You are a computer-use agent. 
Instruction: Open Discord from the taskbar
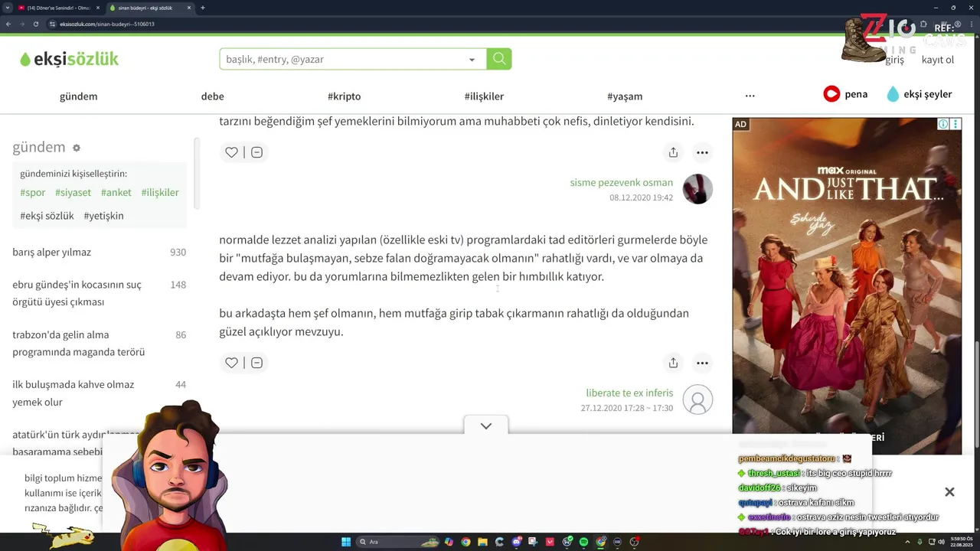[517, 542]
